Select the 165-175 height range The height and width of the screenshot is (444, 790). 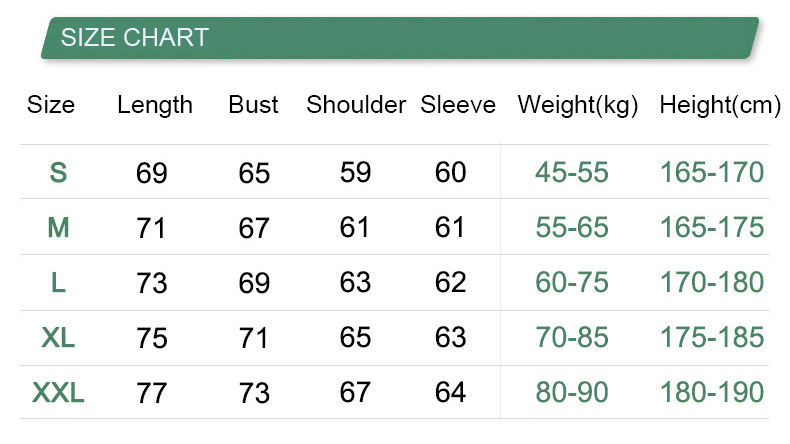coord(712,228)
